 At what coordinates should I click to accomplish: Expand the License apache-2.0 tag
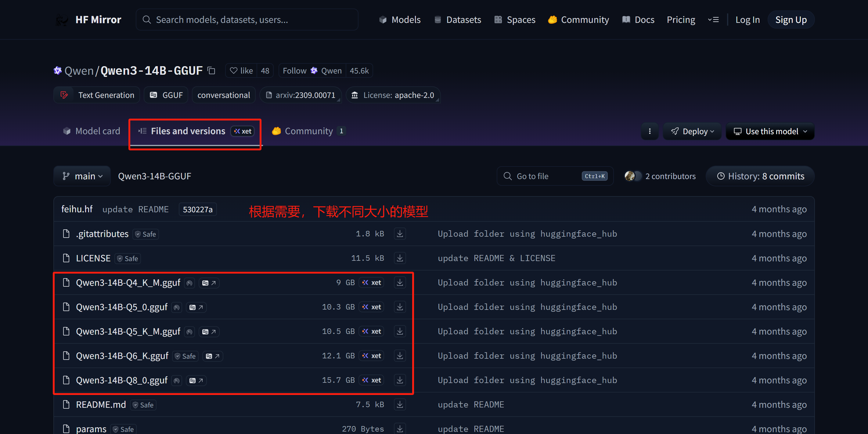pos(393,95)
